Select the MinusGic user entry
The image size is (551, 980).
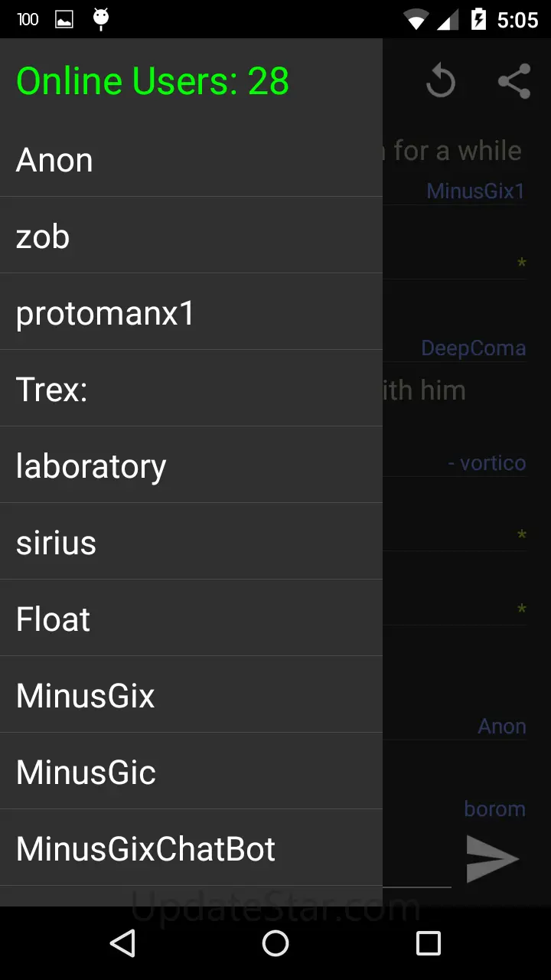pos(191,773)
